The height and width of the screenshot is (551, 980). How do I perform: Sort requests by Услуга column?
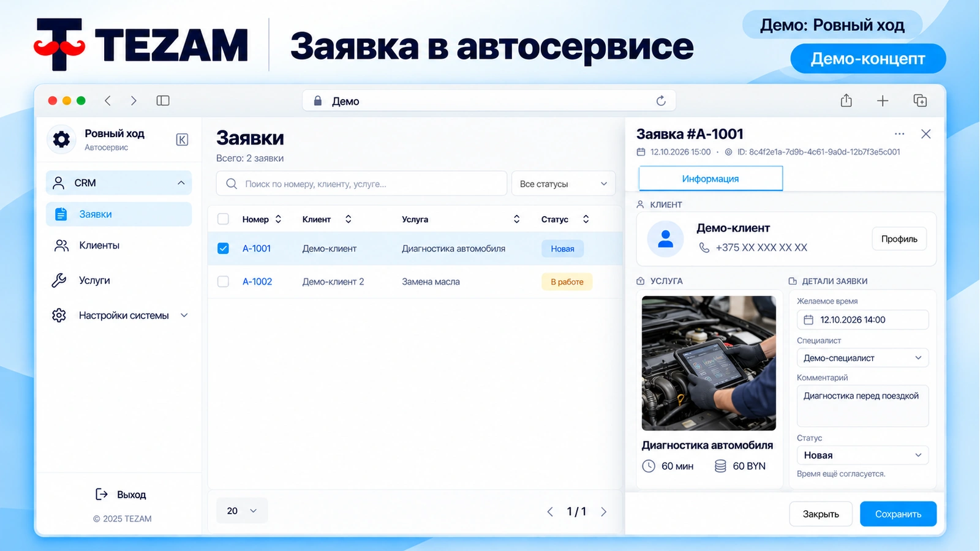[517, 219]
